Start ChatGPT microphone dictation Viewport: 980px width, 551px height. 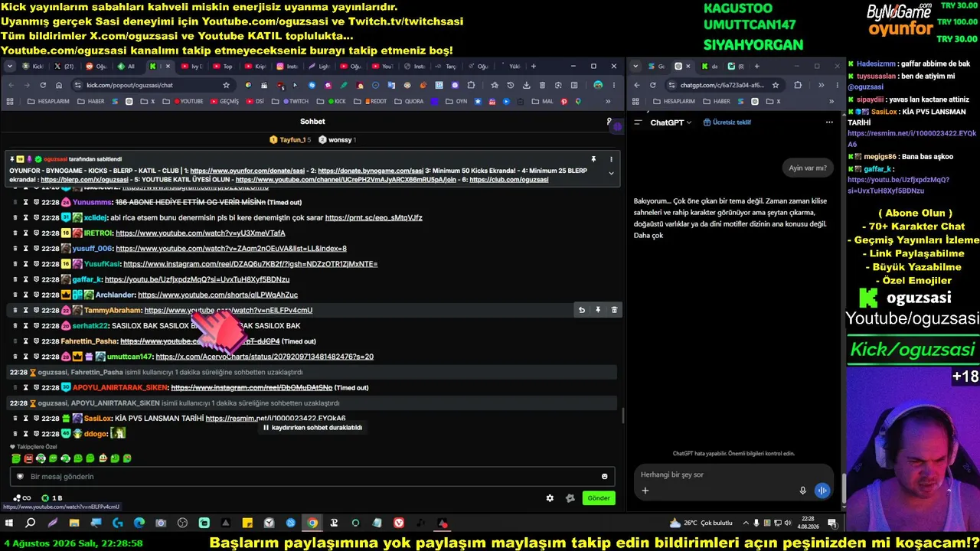click(802, 491)
